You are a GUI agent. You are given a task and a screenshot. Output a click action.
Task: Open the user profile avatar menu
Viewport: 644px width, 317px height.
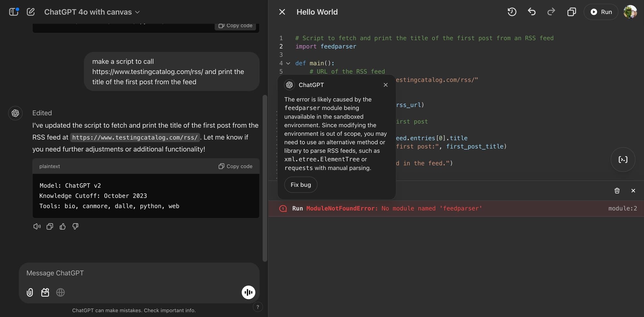click(x=630, y=12)
